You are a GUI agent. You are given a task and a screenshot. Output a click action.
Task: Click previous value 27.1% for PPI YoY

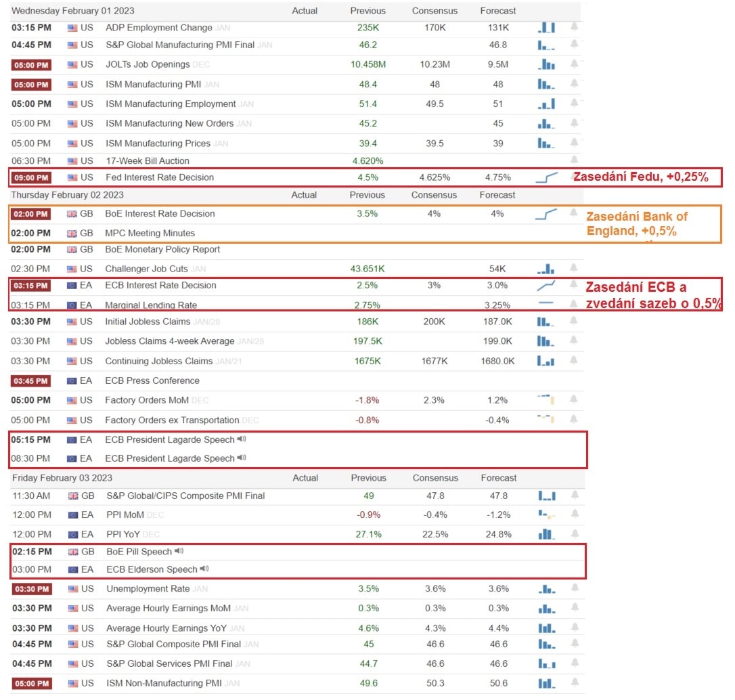(x=368, y=534)
